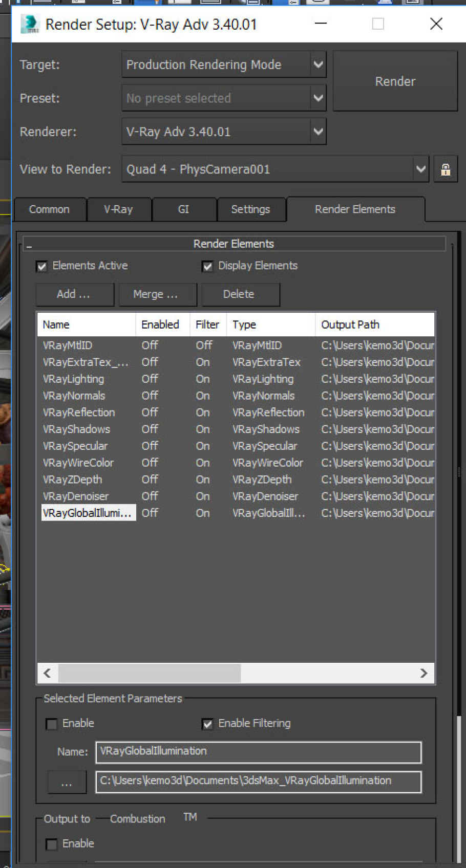Switch to the GI tab
Image resolution: width=466 pixels, height=868 pixels.
click(184, 209)
